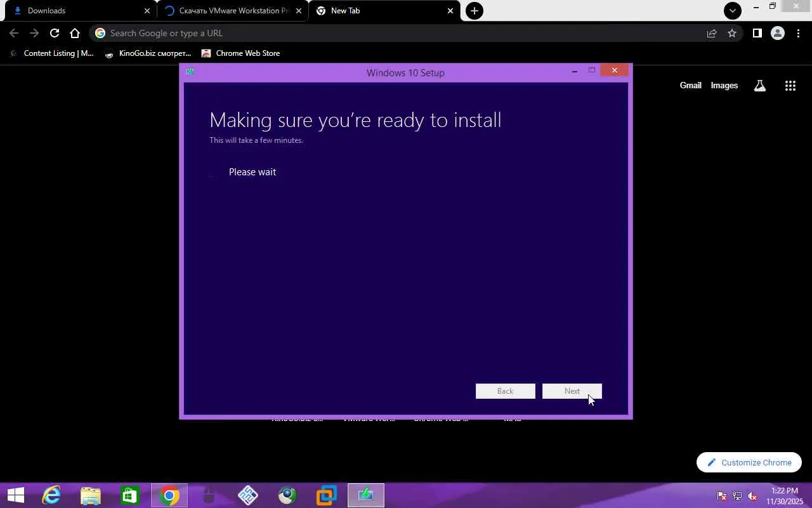Click 'This will take a few minutes.' text
The image size is (812, 508).
256,140
